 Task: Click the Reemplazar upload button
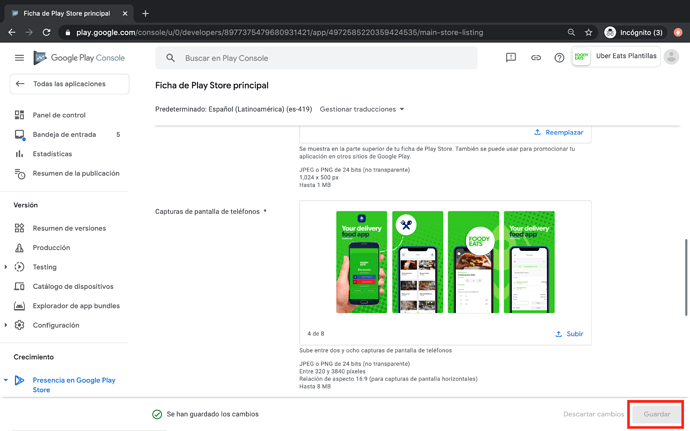pos(559,132)
